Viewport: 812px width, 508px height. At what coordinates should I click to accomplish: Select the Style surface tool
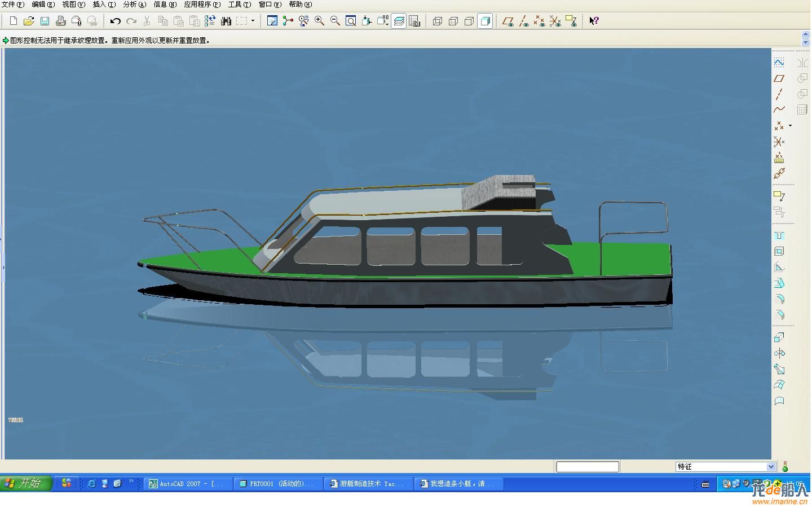779,401
